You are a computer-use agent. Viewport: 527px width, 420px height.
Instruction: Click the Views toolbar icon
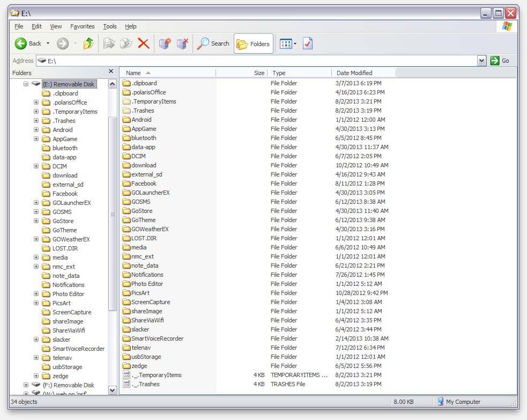click(x=286, y=43)
